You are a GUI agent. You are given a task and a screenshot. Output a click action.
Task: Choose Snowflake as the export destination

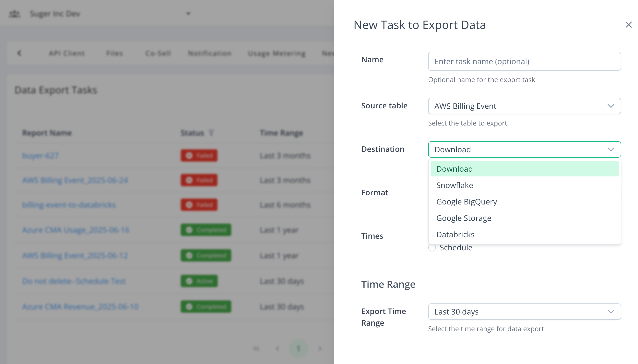(x=454, y=185)
